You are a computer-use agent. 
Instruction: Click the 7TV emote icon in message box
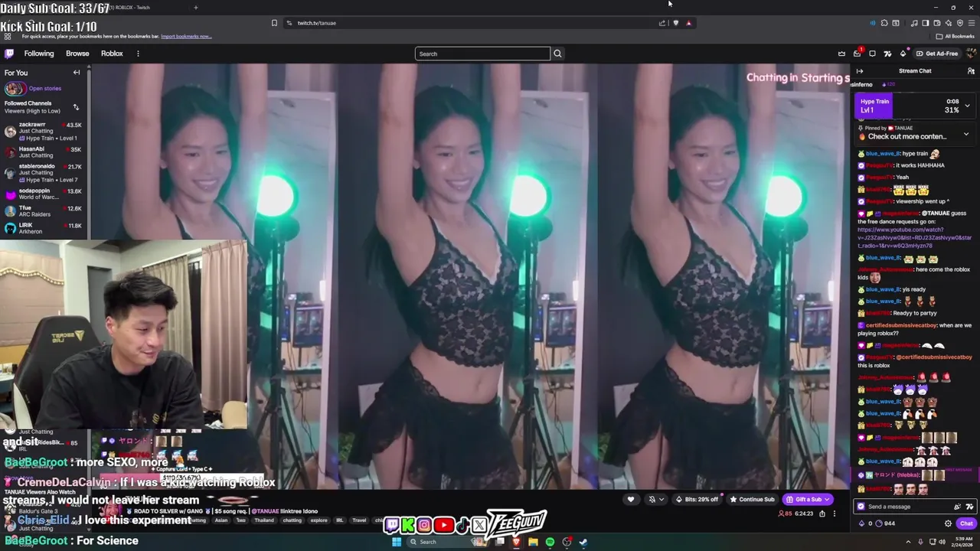point(970,507)
